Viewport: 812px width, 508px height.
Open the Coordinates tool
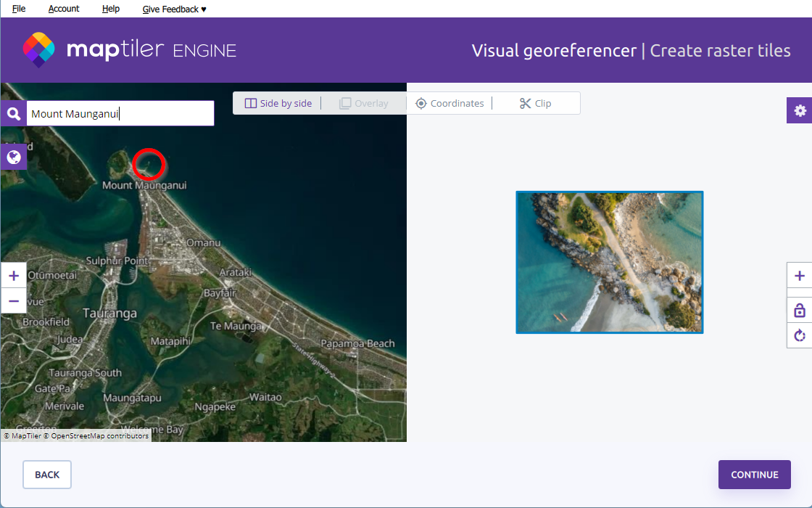[x=449, y=104]
